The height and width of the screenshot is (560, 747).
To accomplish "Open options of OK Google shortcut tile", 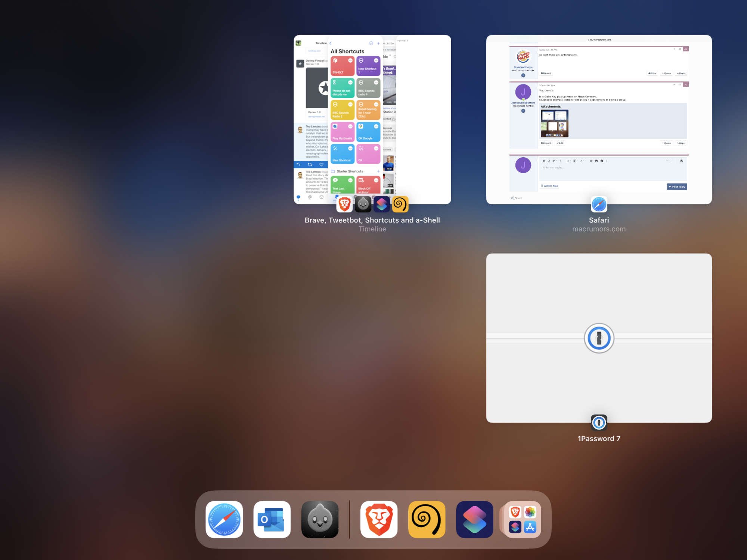I will point(376,126).
